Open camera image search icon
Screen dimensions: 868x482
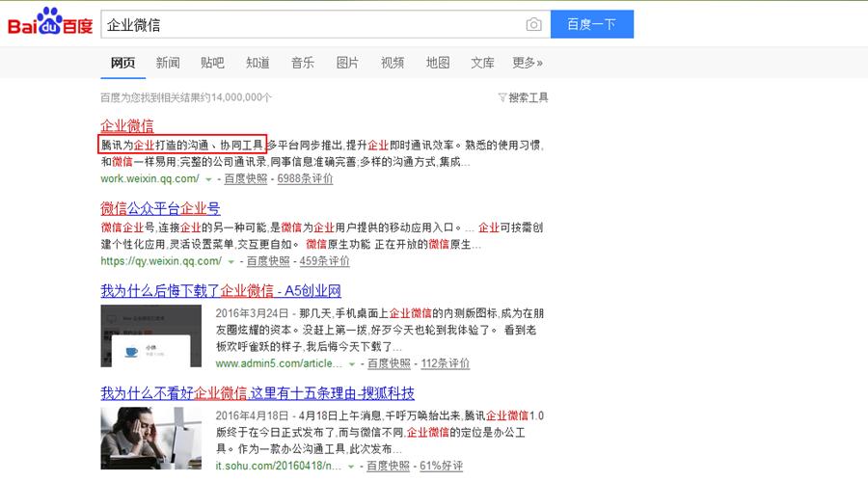[533, 24]
